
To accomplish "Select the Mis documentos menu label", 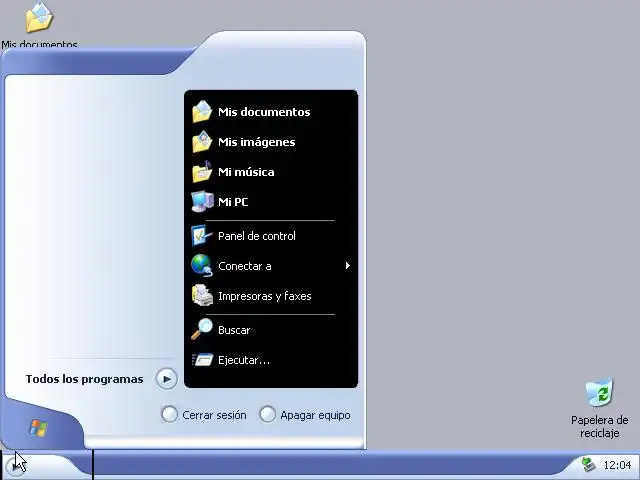I will 264,112.
